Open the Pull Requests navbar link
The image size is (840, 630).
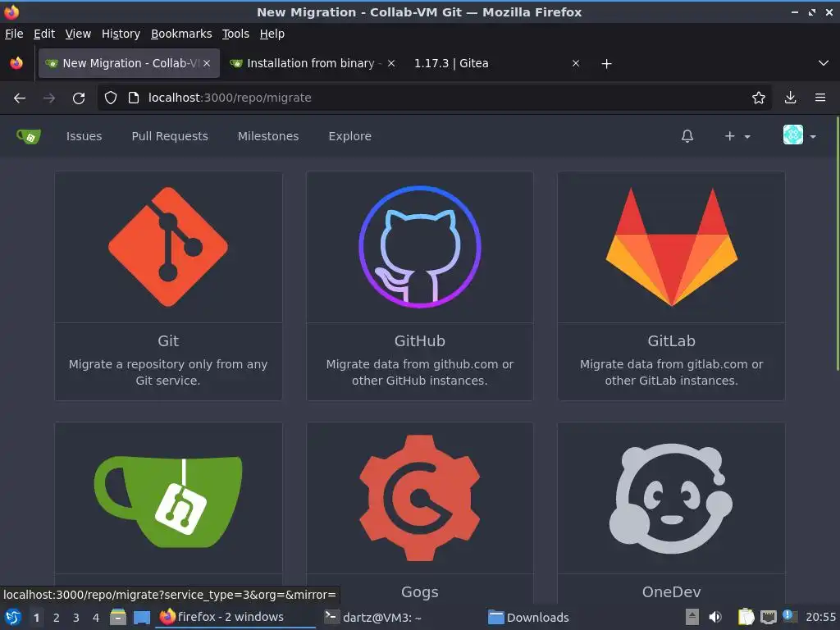click(170, 136)
